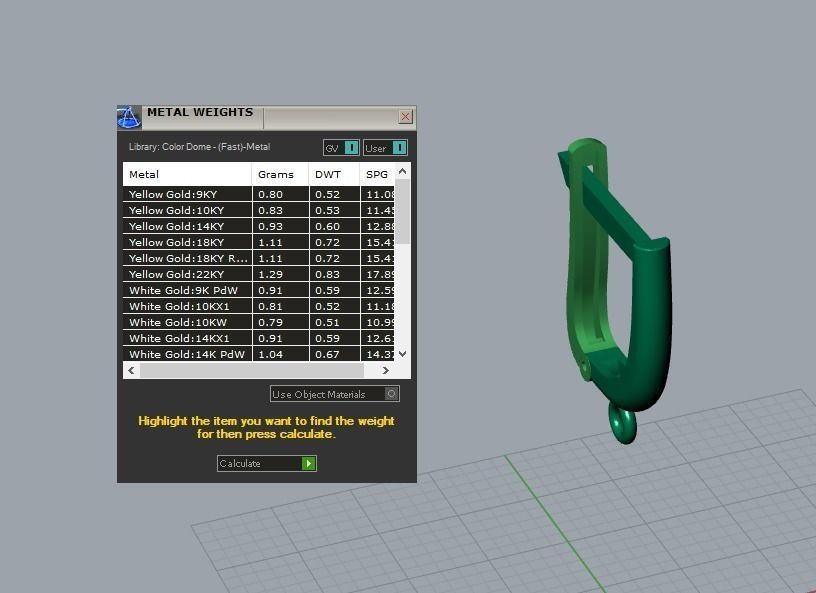The height and width of the screenshot is (593, 816).
Task: Toggle Use Object Materials option
Action: point(335,394)
